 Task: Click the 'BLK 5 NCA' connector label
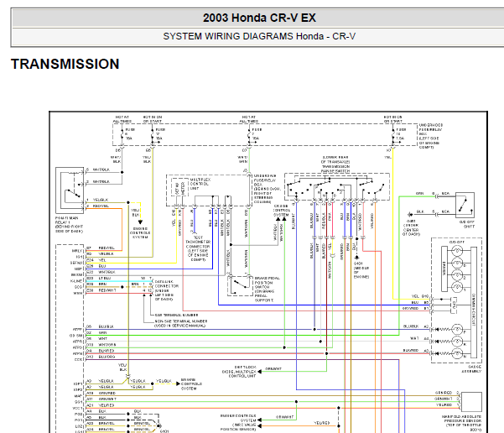[433, 211]
